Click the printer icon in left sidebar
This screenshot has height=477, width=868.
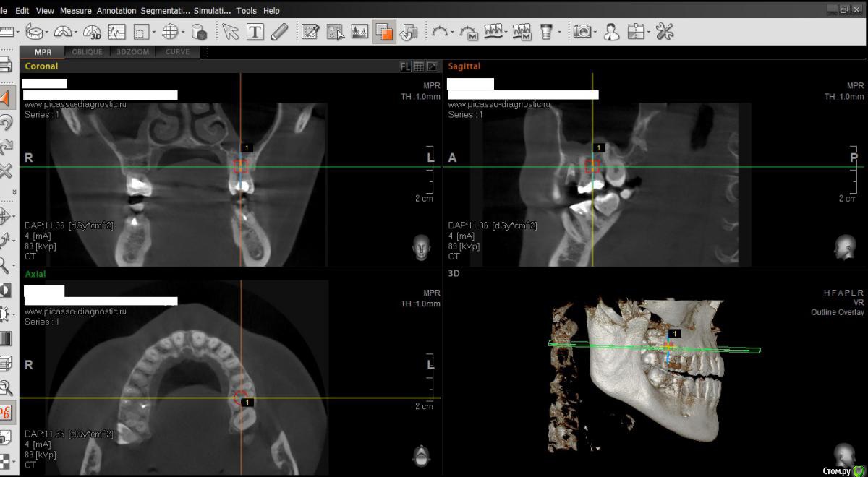click(x=6, y=65)
